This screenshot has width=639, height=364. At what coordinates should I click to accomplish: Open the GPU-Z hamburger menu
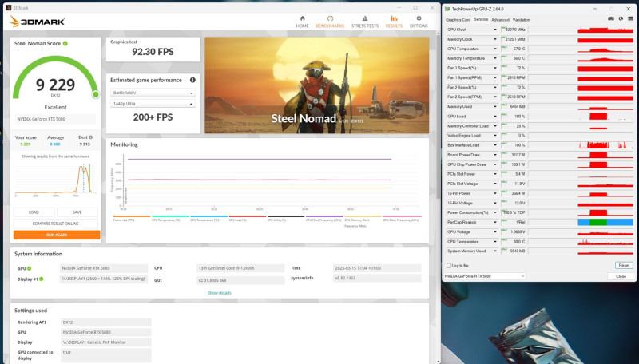(630, 18)
